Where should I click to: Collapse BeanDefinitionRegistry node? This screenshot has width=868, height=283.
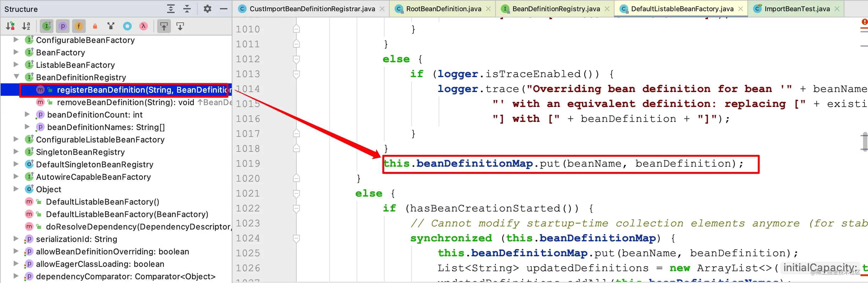coord(16,77)
